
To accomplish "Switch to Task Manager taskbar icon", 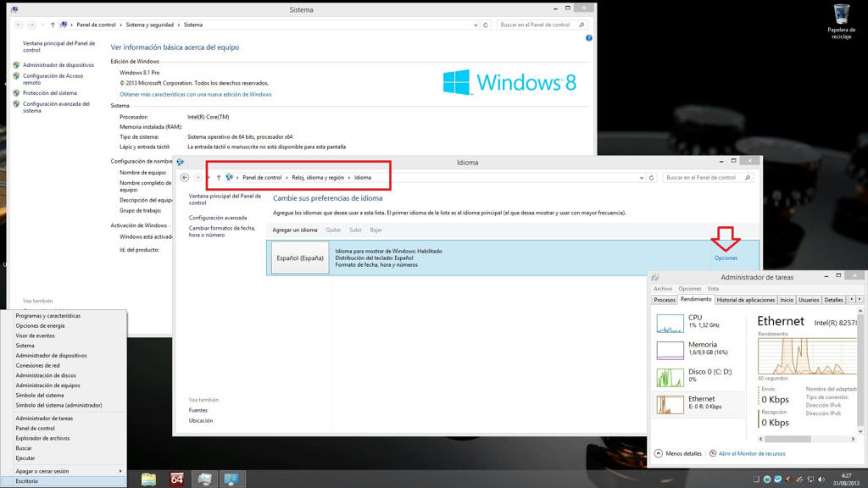I will click(204, 480).
